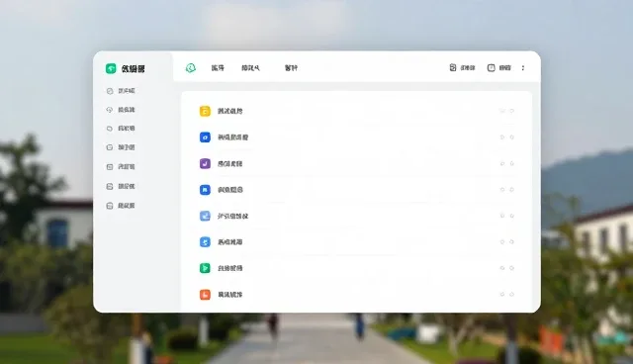Click the dark blue icon in the second list row
Screen dimensions: 633x364
(x=205, y=137)
